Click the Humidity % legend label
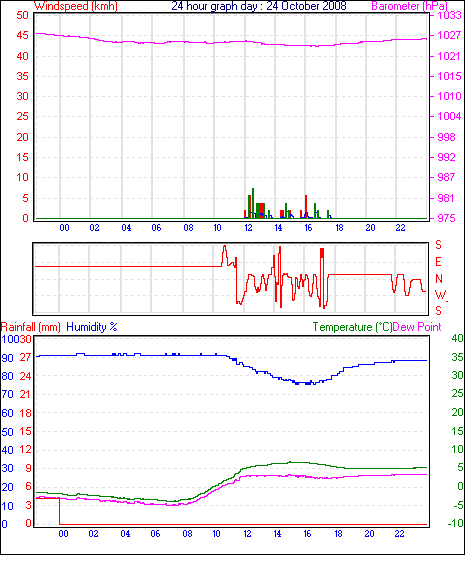This screenshot has width=466, height=563. point(92,327)
